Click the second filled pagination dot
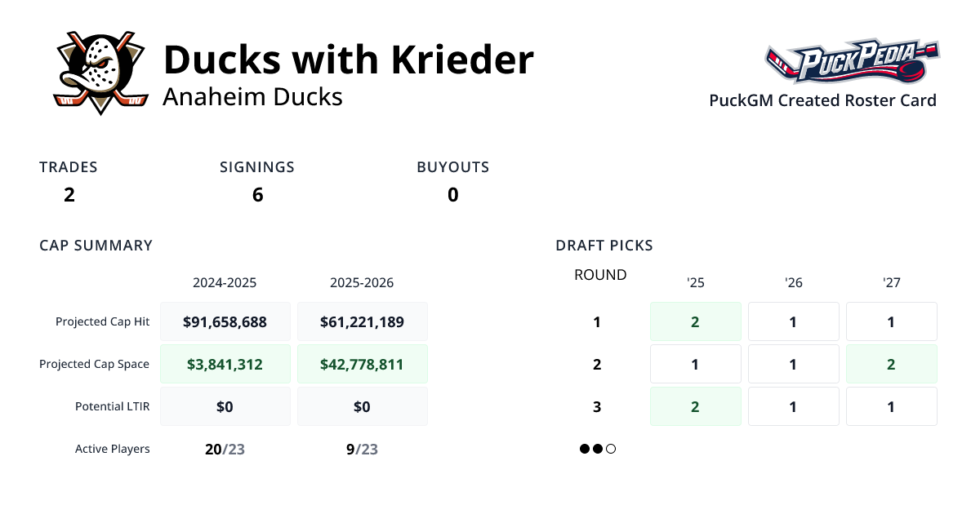This screenshot has width=980, height=514. [x=598, y=449]
